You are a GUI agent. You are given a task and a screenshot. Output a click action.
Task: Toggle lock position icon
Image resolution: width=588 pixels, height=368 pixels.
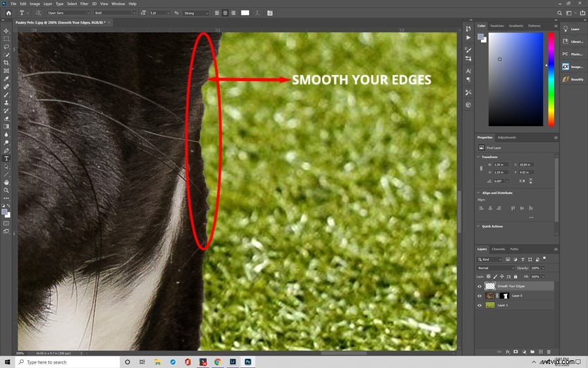[x=502, y=276]
